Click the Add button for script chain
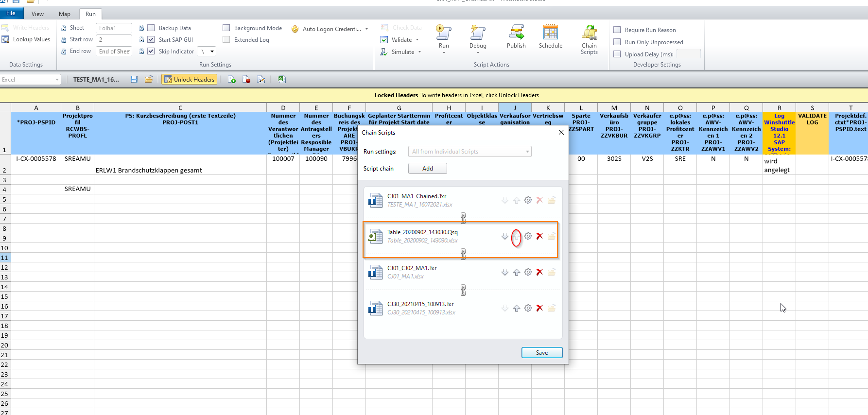 427,169
